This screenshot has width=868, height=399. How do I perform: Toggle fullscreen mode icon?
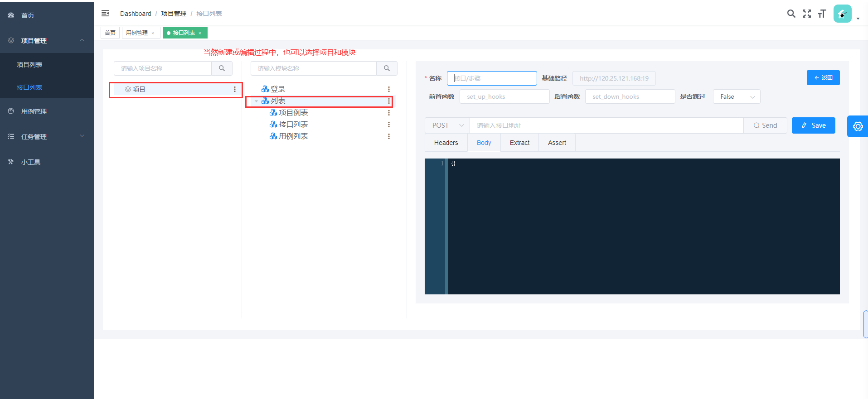pos(807,14)
